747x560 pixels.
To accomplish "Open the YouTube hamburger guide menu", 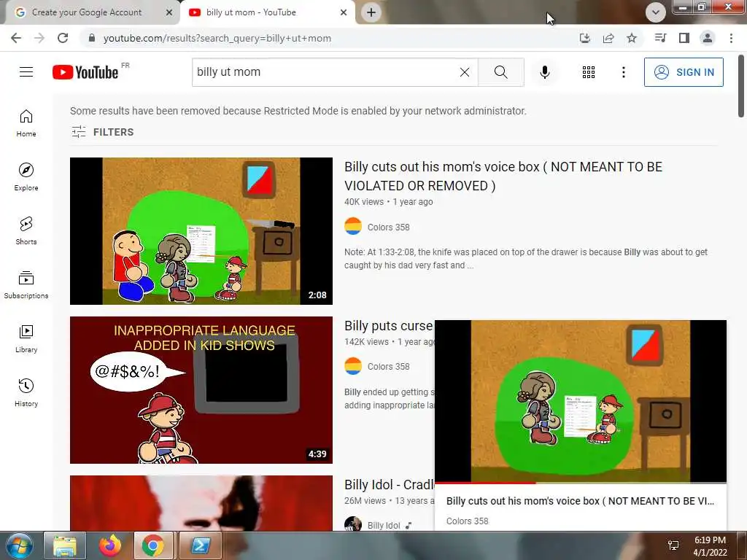I will [26, 72].
